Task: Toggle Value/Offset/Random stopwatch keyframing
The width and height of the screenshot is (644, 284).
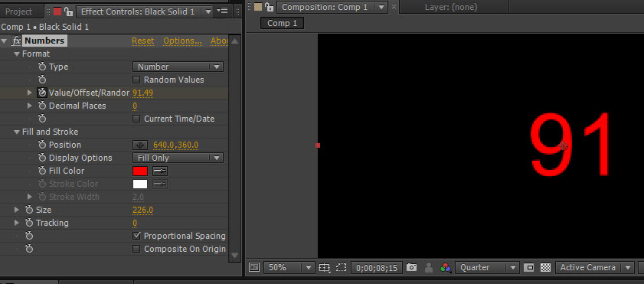Action: [x=42, y=93]
